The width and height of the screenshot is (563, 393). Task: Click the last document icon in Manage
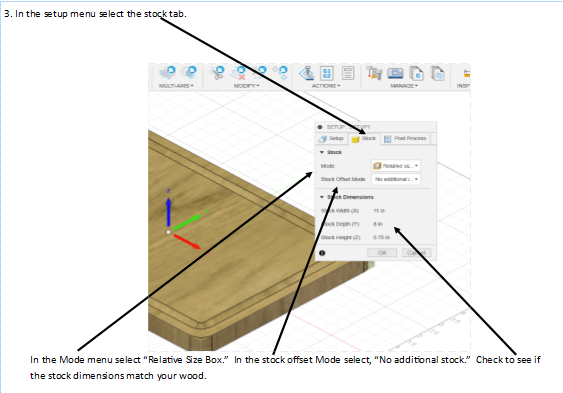[437, 73]
